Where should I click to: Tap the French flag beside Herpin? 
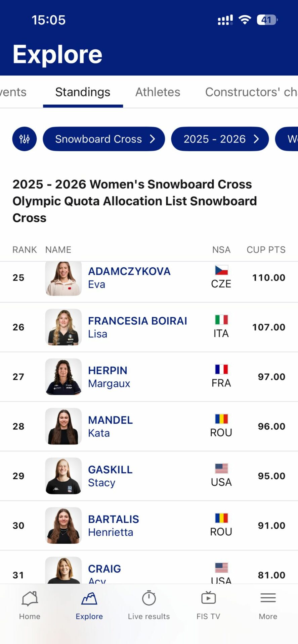point(221,369)
